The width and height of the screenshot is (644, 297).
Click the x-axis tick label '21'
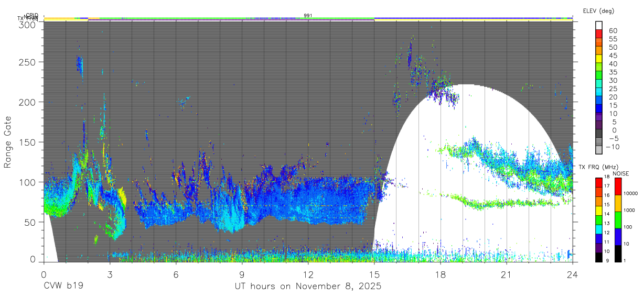[507, 274]
